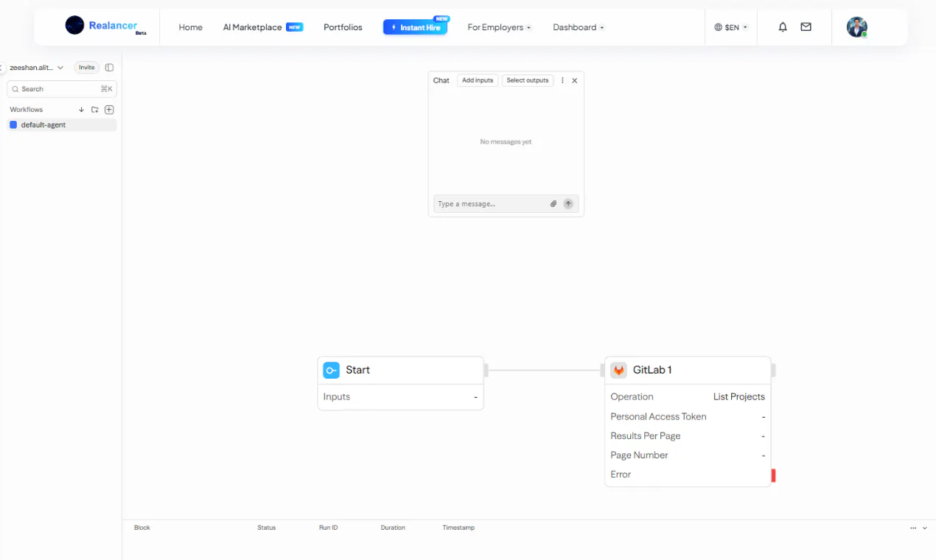This screenshot has width=936, height=560.
Task: Open AI Marketplace from the navbar
Action: [262, 27]
